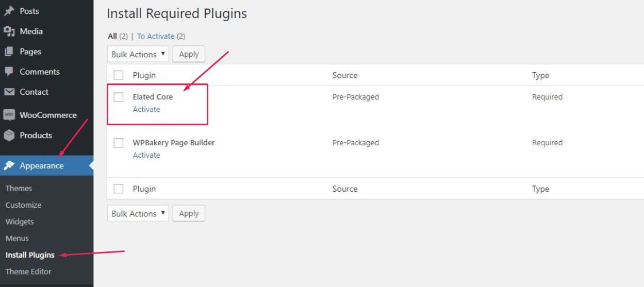Click the Appearance paintbrush icon
Viewport: 644px width, 287px height.
(9, 165)
